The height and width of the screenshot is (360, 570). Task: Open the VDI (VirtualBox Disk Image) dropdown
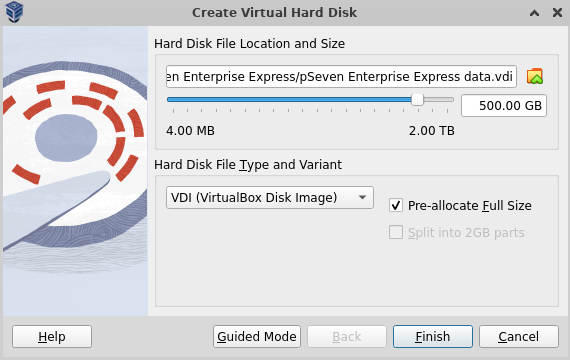point(270,197)
